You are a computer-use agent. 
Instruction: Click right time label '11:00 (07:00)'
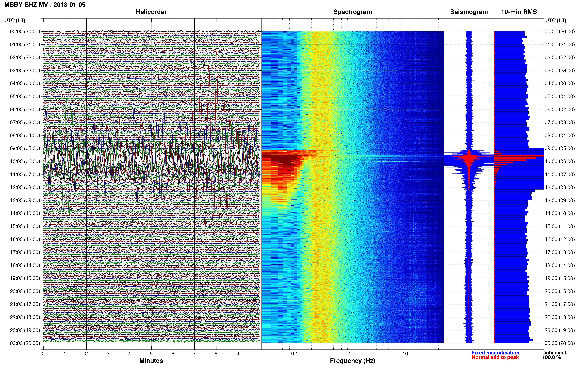coord(560,174)
